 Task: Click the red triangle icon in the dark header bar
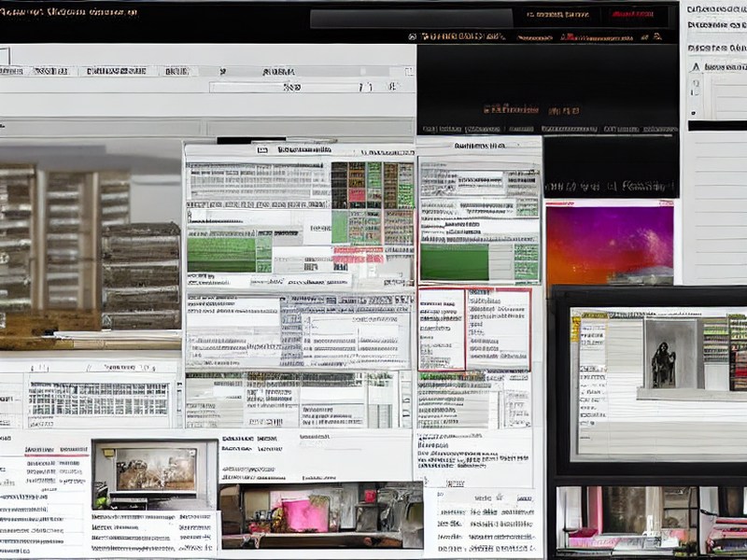point(564,36)
